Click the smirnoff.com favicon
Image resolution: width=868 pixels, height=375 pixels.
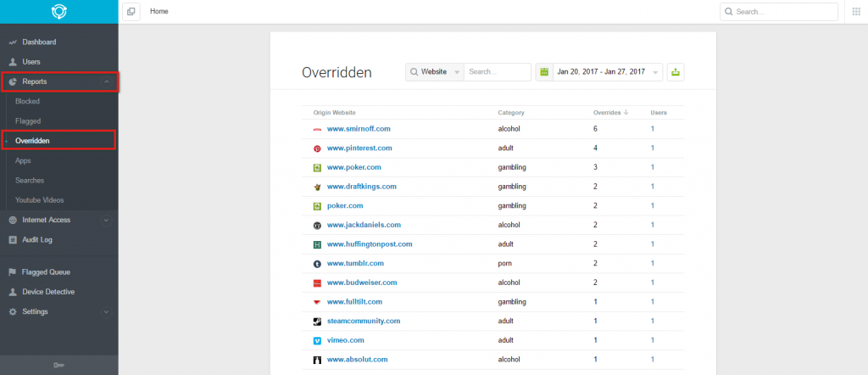[x=317, y=129]
